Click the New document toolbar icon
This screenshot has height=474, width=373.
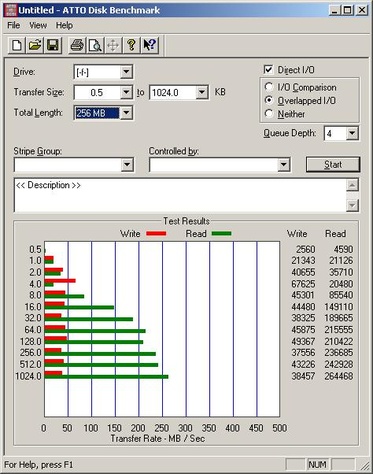pyautogui.click(x=16, y=45)
